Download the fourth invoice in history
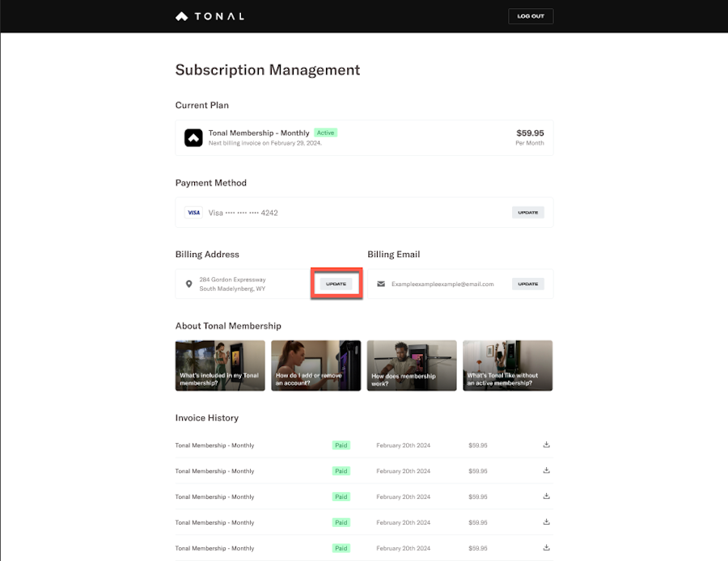 pos(547,521)
